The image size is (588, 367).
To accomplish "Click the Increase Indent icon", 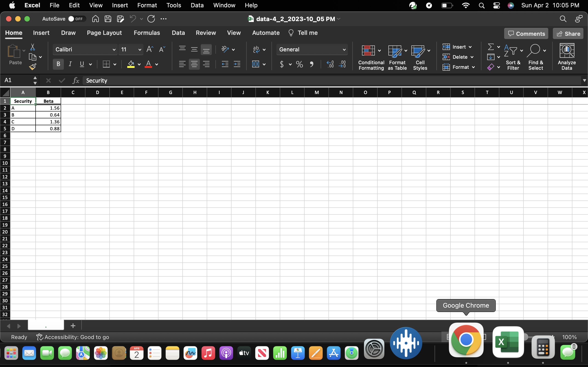I will coord(237,64).
